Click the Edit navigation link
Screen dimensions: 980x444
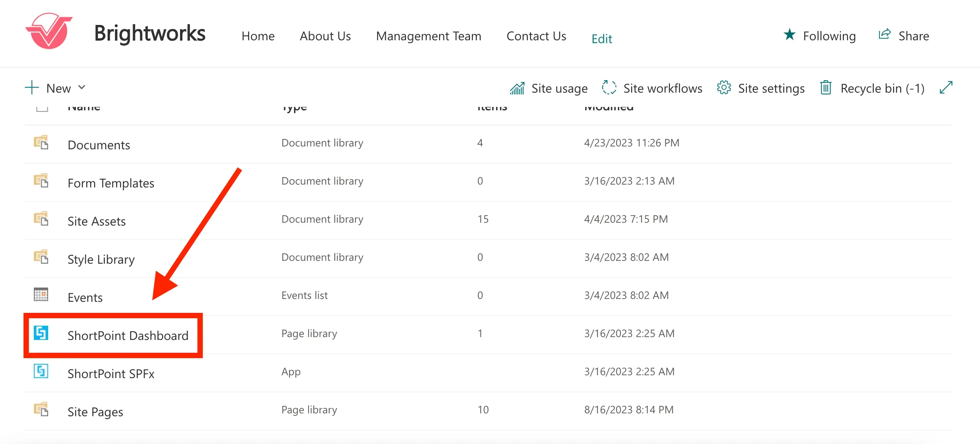pos(602,38)
